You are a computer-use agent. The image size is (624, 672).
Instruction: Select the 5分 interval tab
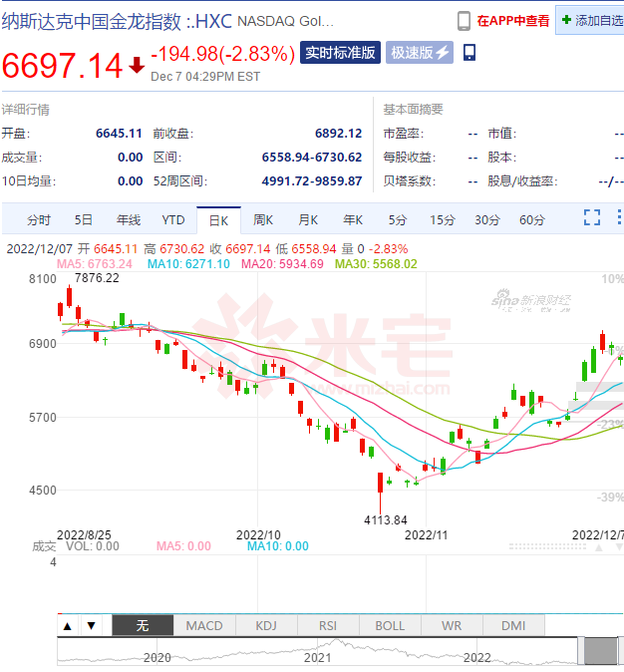398,220
